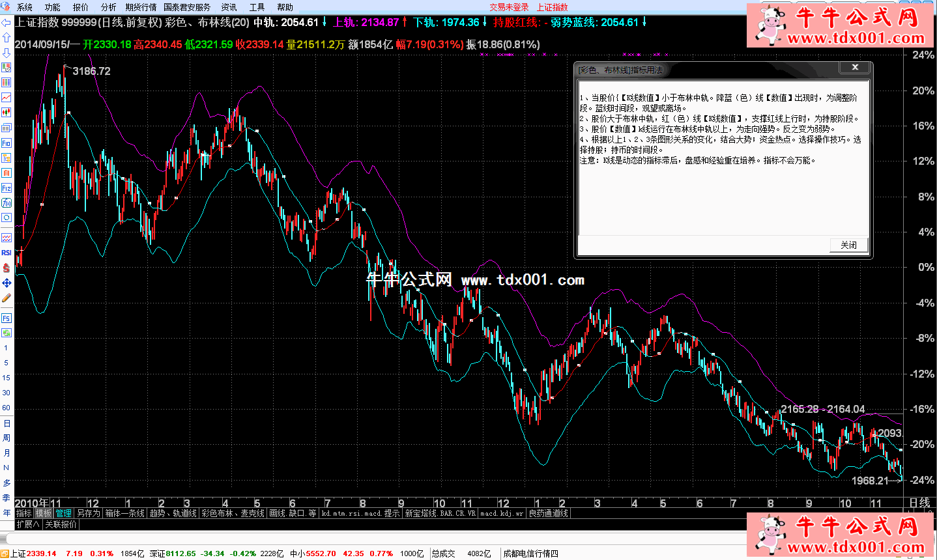
Task: Open the F10 company info icon
Action: coord(7,143)
